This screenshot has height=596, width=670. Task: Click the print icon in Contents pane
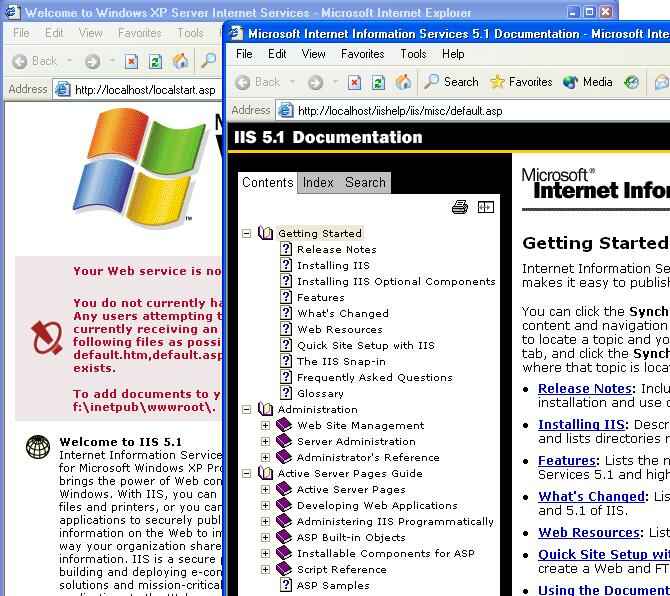pos(460,207)
